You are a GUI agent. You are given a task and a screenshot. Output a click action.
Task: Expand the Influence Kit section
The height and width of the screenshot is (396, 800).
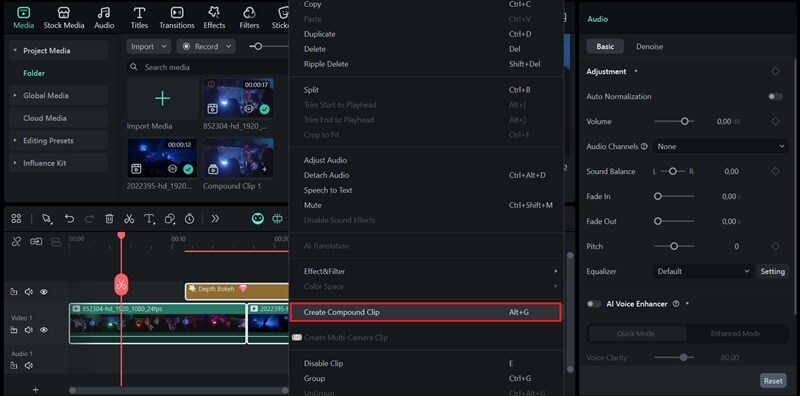click(x=15, y=163)
